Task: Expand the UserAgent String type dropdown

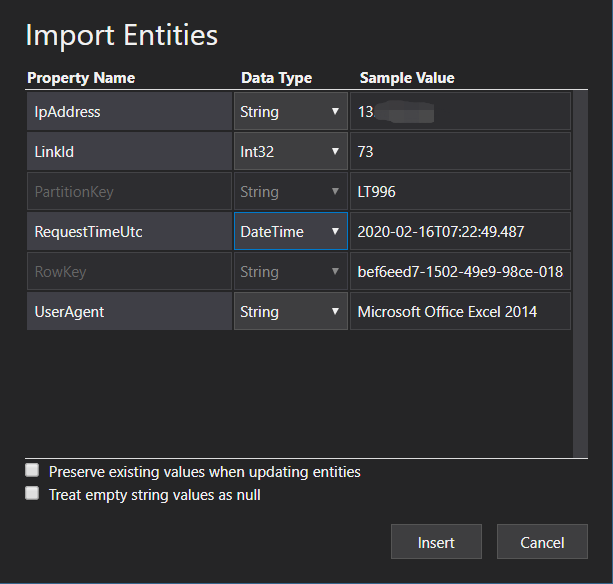Action: [x=290, y=312]
